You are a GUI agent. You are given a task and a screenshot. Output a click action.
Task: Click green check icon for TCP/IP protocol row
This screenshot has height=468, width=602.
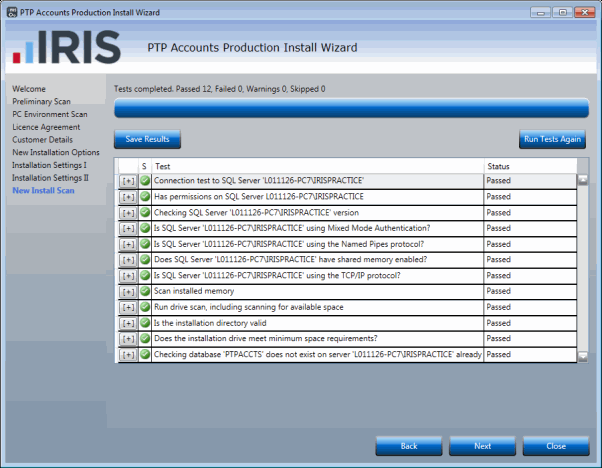coord(145,275)
